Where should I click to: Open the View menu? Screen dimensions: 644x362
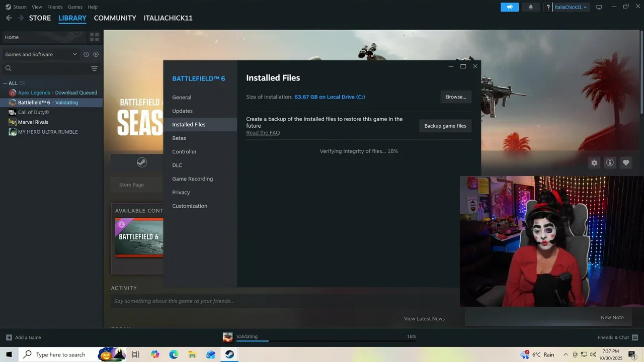click(37, 7)
